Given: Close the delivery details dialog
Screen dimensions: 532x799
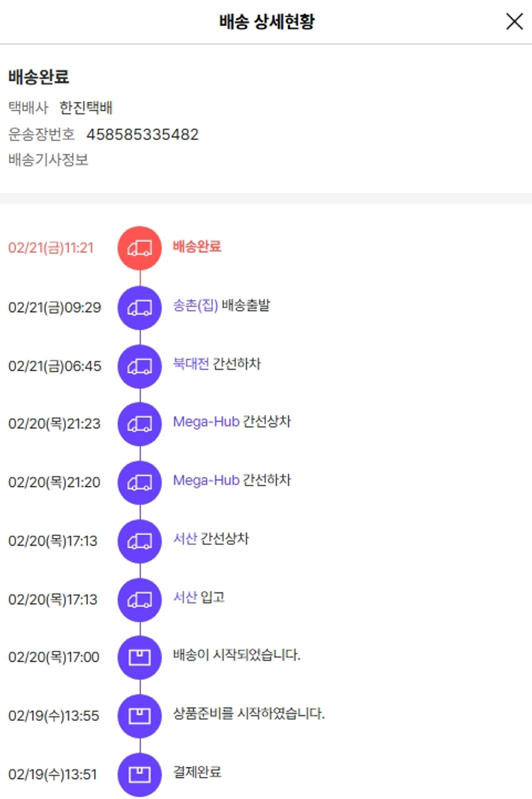Looking at the screenshot, I should 514,21.
